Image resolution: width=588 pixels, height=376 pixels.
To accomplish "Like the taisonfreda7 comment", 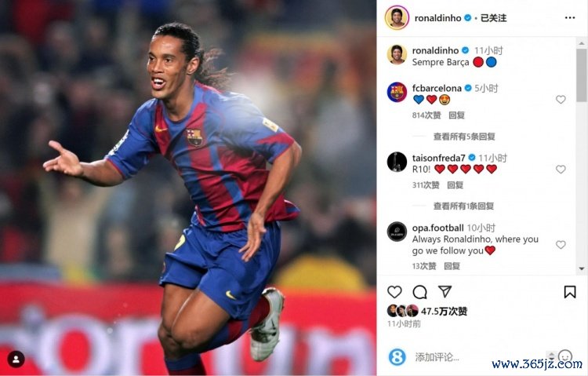I will [561, 169].
